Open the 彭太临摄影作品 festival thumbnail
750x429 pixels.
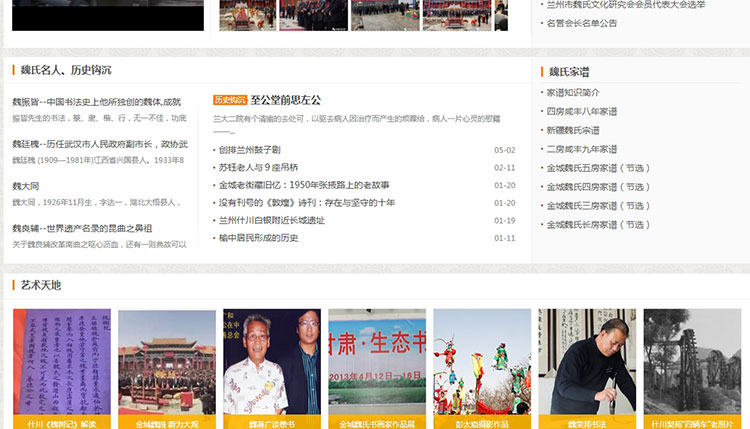click(482, 361)
